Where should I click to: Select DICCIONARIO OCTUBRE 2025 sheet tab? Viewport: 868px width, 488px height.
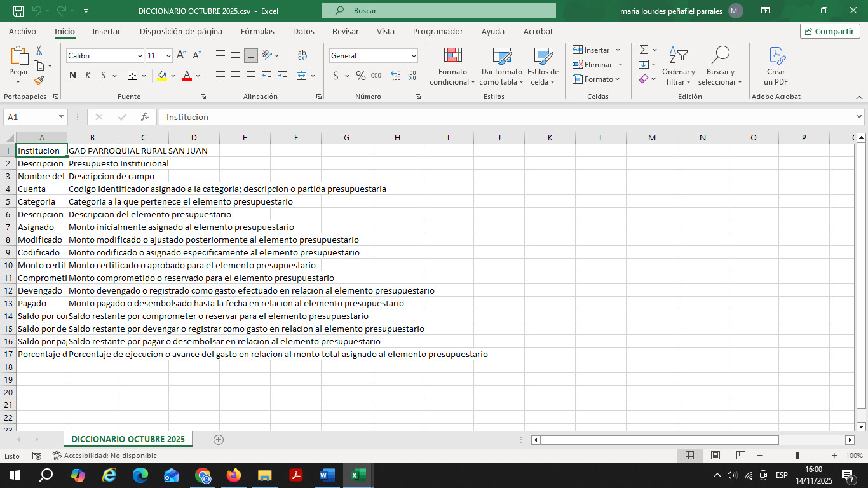click(x=128, y=439)
